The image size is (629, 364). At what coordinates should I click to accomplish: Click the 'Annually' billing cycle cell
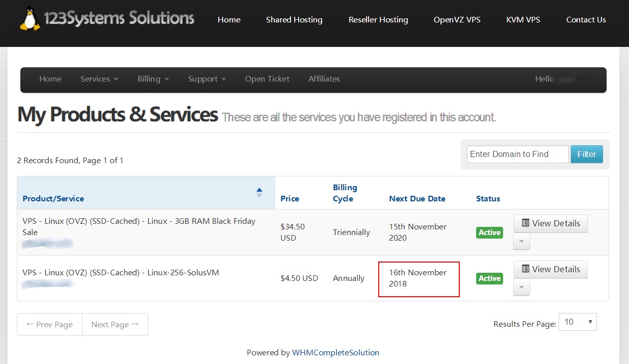(x=349, y=278)
